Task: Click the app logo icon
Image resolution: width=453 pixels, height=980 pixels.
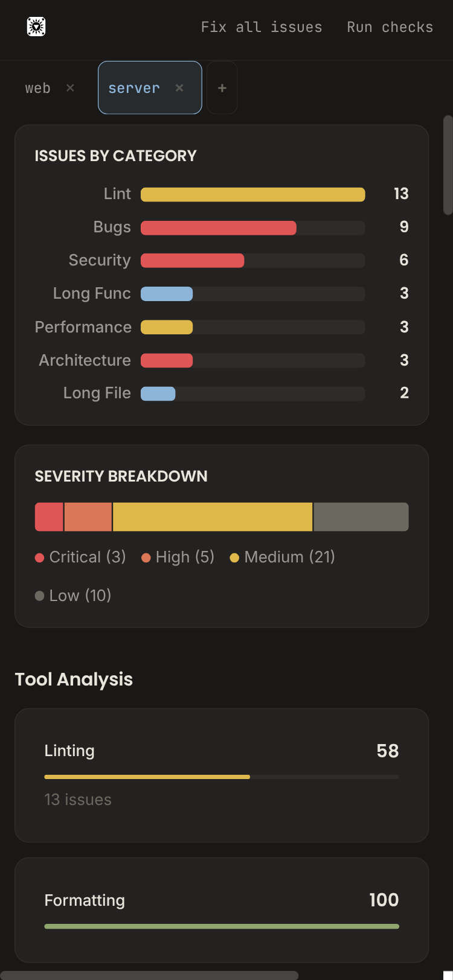Action: (36, 27)
